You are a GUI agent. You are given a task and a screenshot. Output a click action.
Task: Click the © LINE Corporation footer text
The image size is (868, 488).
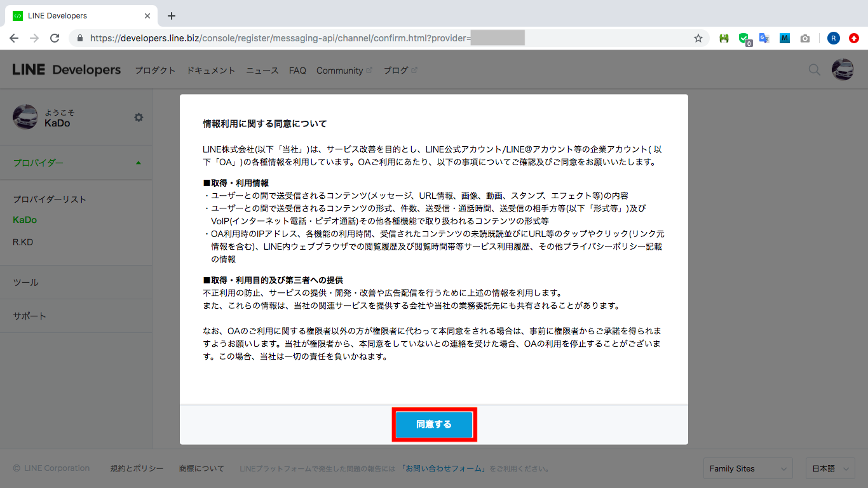click(x=51, y=468)
